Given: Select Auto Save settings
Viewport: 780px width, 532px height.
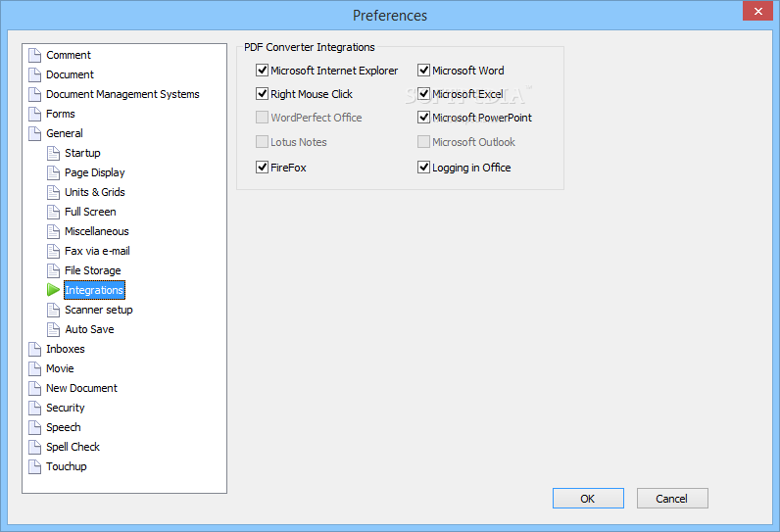Looking at the screenshot, I should pyautogui.click(x=89, y=329).
